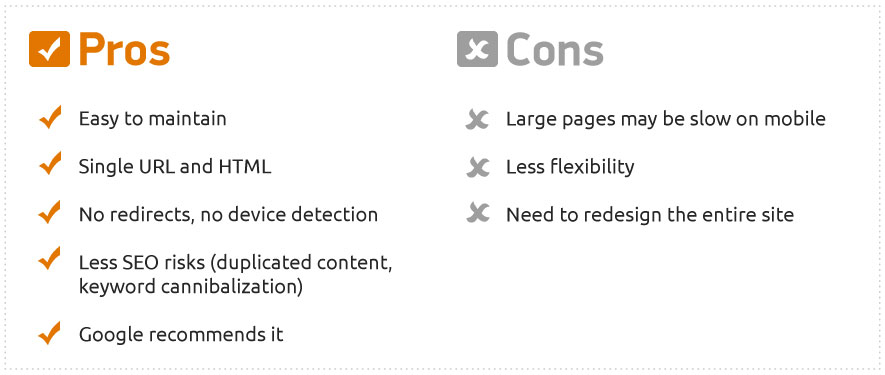The image size is (885, 375).
Task: Click Large pages may be slow on mobile
Action: (x=666, y=119)
